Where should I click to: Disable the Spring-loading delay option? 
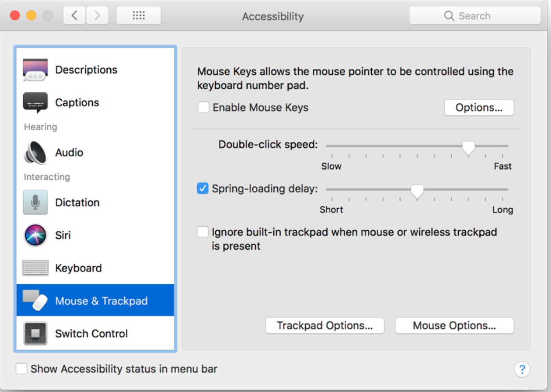click(203, 188)
